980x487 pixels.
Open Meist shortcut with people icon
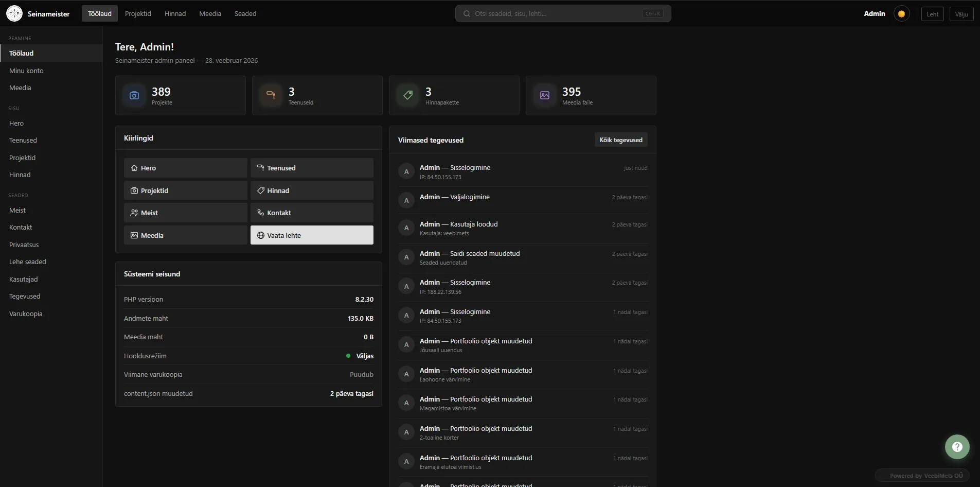coord(185,213)
